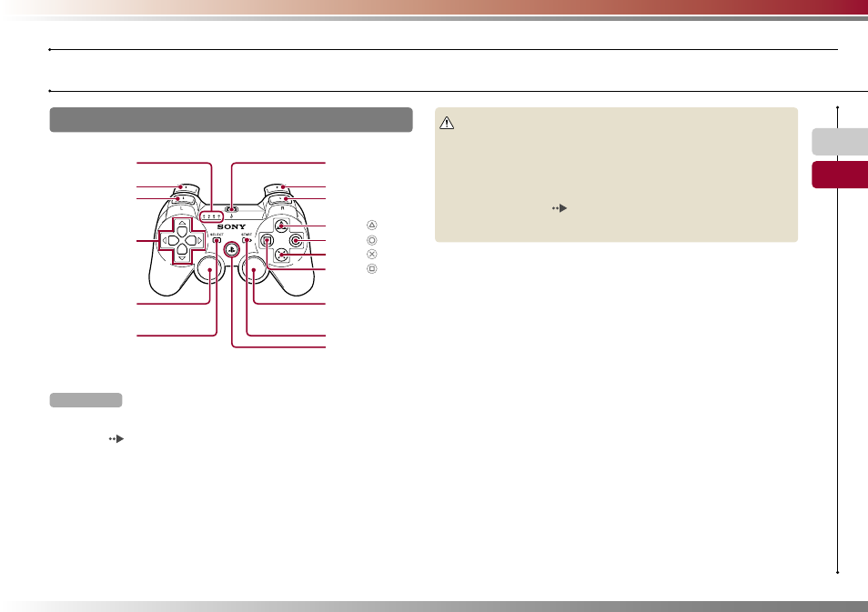Click the square symbol in the button legend
The width and height of the screenshot is (868, 612).
[x=372, y=268]
